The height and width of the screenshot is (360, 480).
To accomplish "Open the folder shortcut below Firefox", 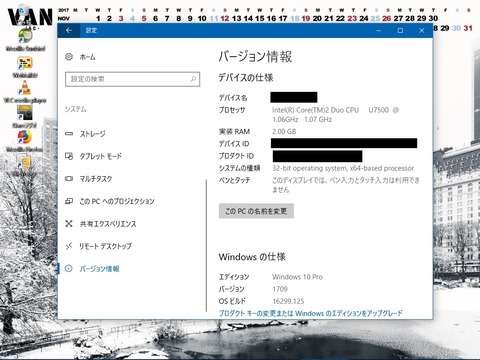I will [24, 165].
